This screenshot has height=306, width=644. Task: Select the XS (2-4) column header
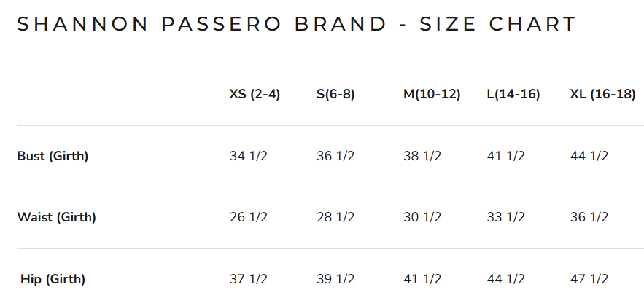pos(255,94)
